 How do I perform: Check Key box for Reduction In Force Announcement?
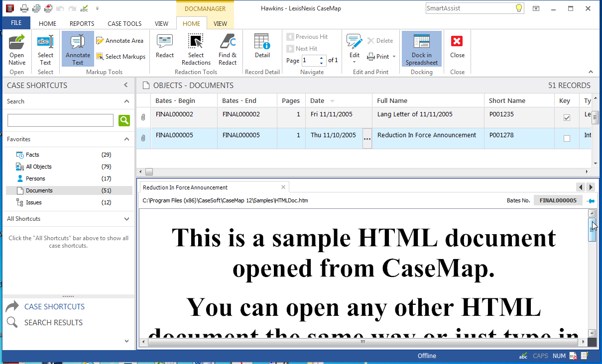click(567, 139)
